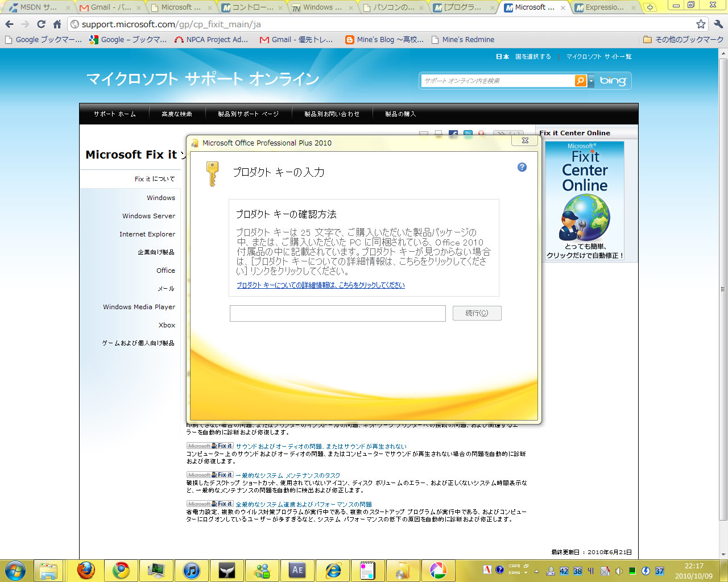Click the volume speaker tray icon
This screenshot has height=582, width=728.
(619, 571)
